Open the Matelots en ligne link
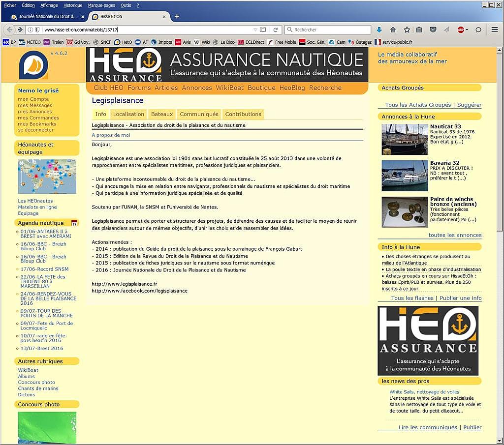The width and height of the screenshot is (504, 445). point(37,207)
